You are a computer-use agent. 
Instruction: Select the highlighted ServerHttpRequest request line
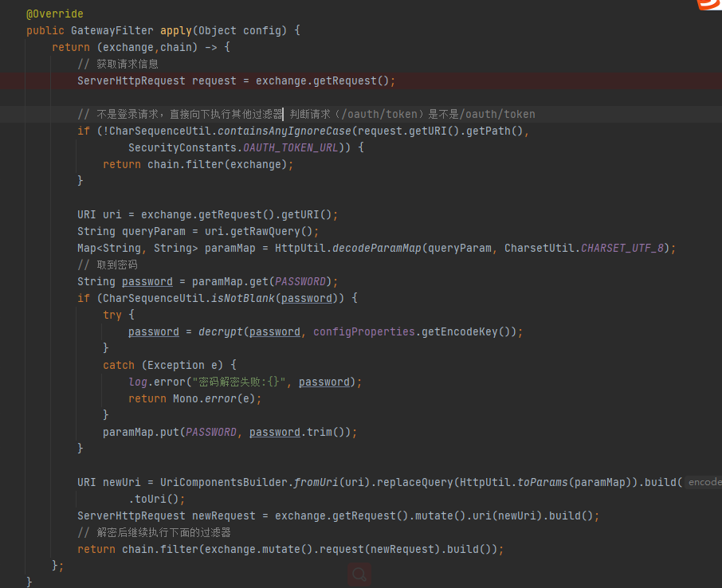pos(361,81)
